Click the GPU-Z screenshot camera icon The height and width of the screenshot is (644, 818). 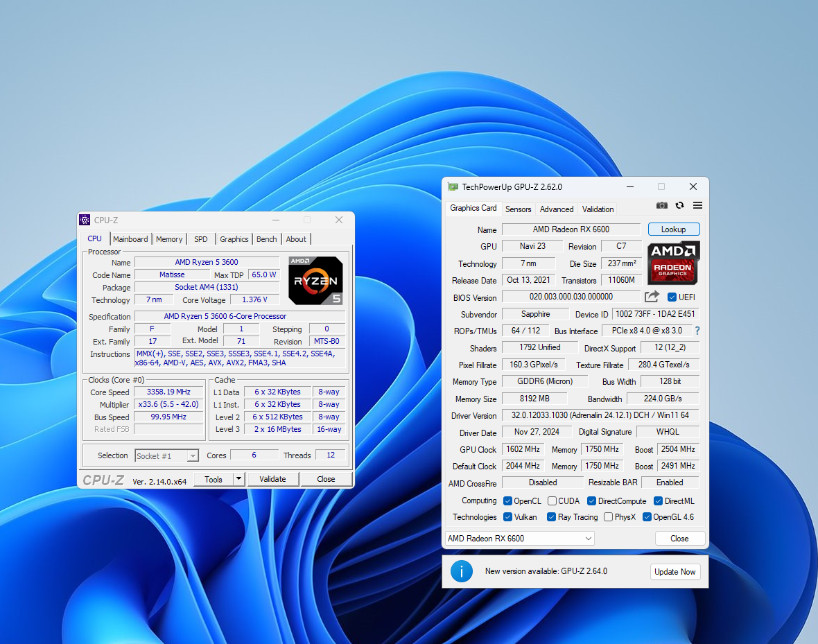click(x=661, y=206)
